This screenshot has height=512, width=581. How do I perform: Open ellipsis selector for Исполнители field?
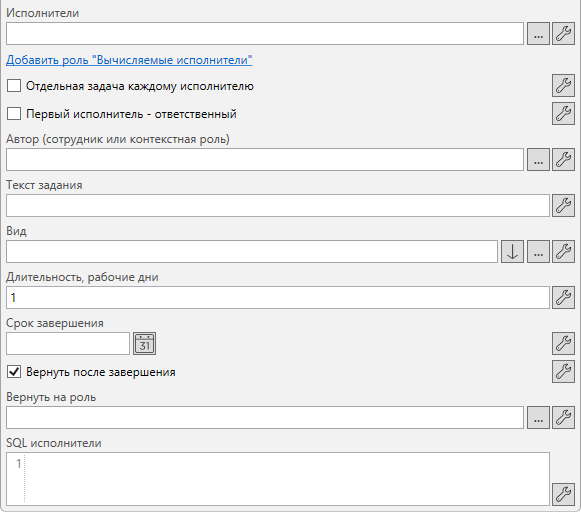[x=538, y=34]
